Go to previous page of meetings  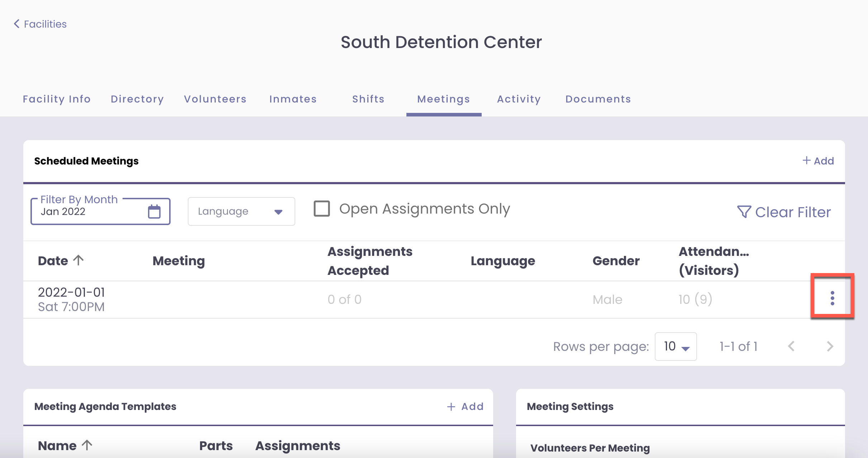pos(792,346)
